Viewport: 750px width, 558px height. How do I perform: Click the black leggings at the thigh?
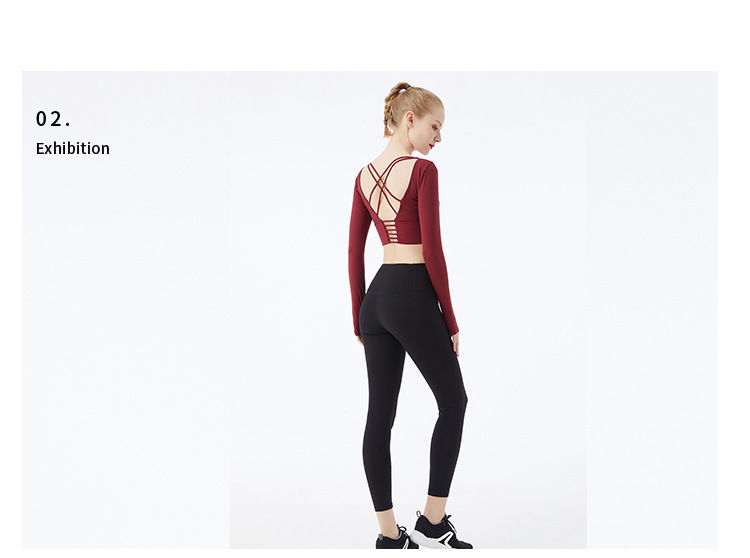(x=387, y=363)
